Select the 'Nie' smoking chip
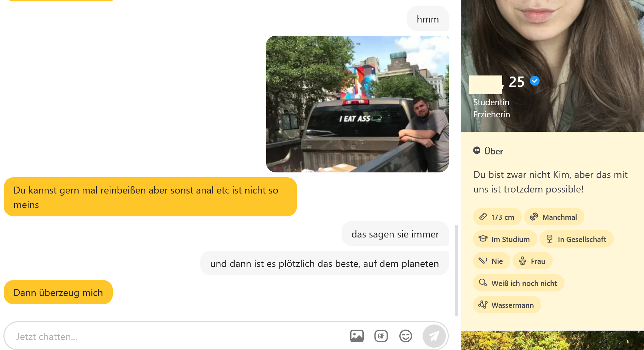Screen dimensions: 644x350 491,261
